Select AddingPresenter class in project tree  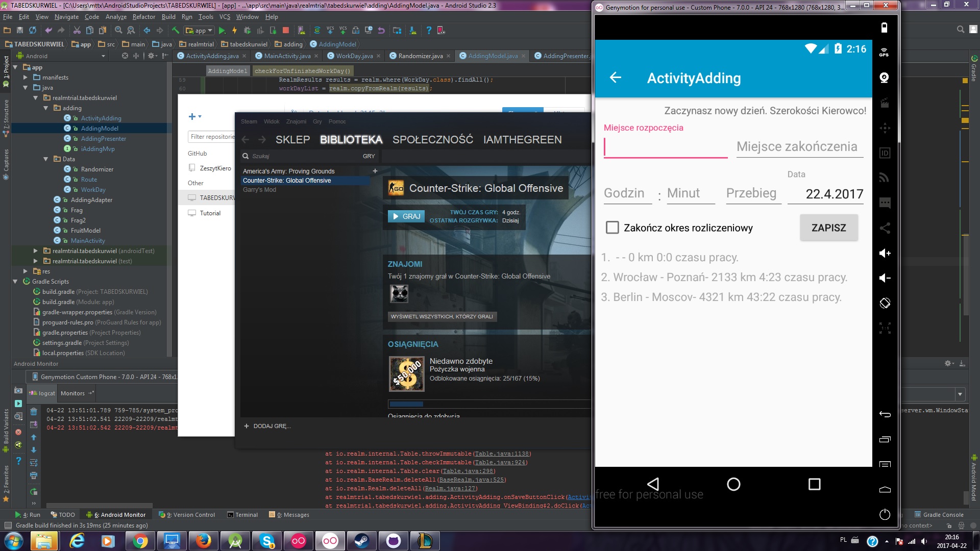[103, 139]
